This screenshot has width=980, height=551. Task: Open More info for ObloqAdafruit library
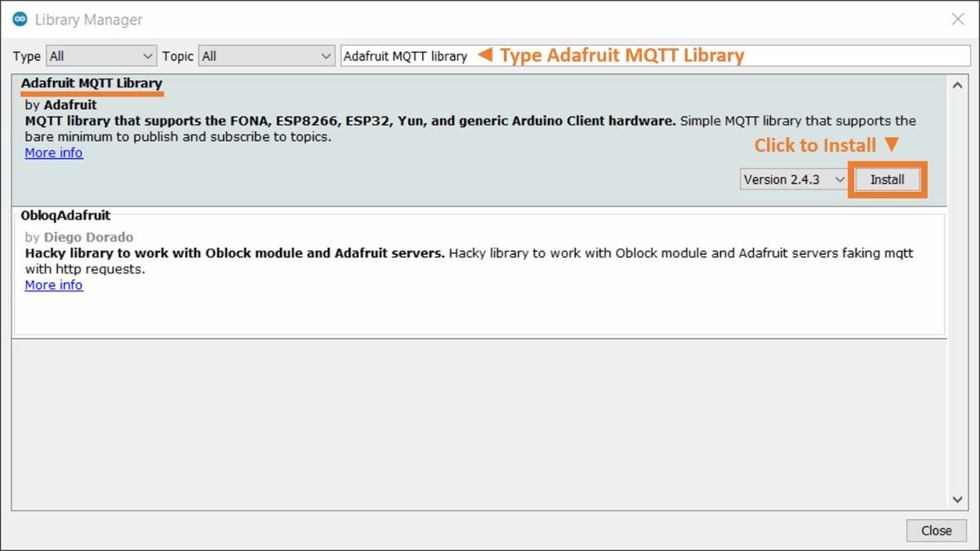[53, 285]
